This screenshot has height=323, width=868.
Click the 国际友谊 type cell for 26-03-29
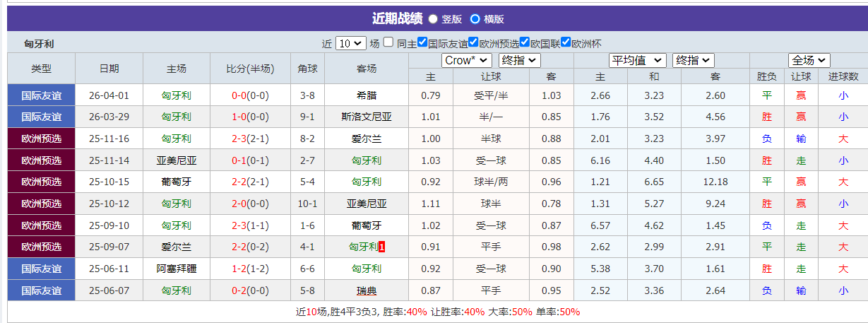(41, 117)
